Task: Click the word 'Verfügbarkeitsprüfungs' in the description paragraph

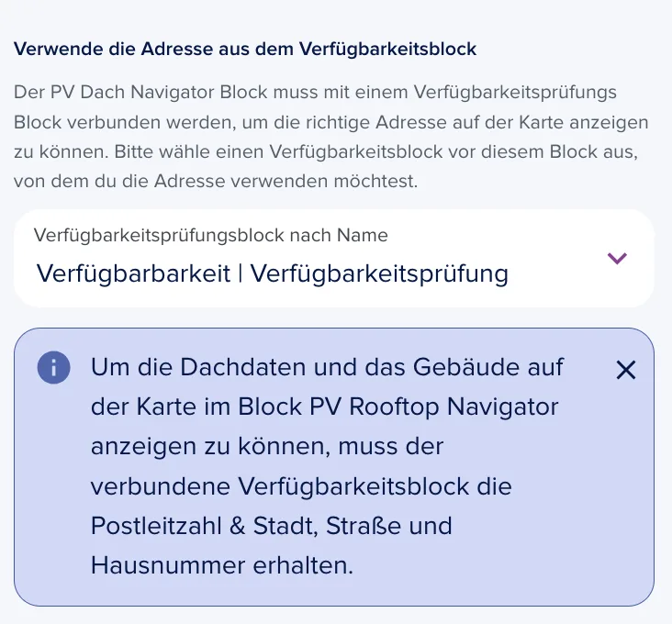Action: click(x=515, y=93)
